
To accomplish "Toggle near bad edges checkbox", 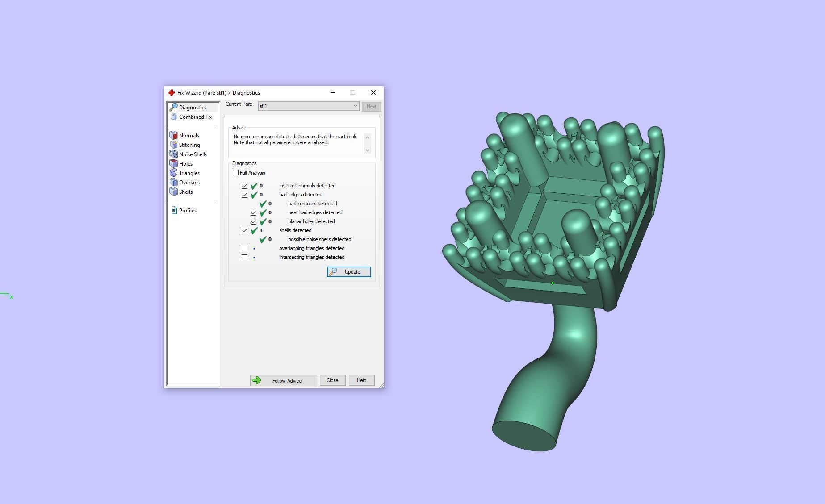I will 253,212.
